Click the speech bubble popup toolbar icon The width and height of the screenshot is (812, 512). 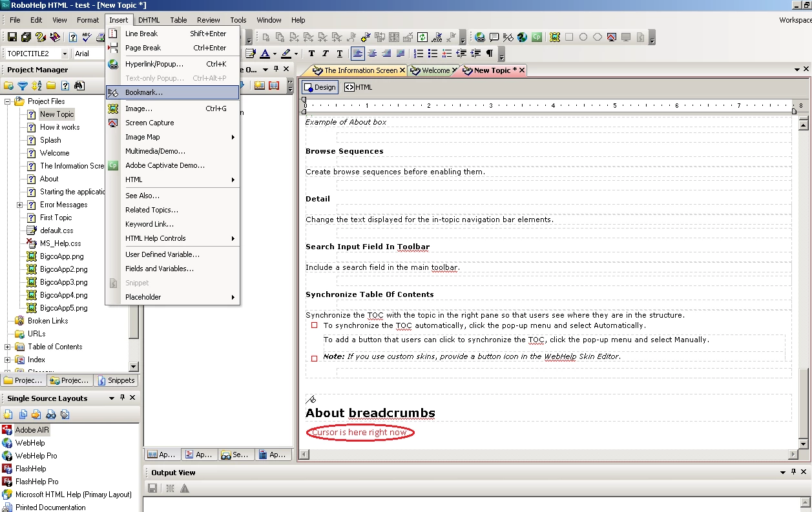(494, 37)
